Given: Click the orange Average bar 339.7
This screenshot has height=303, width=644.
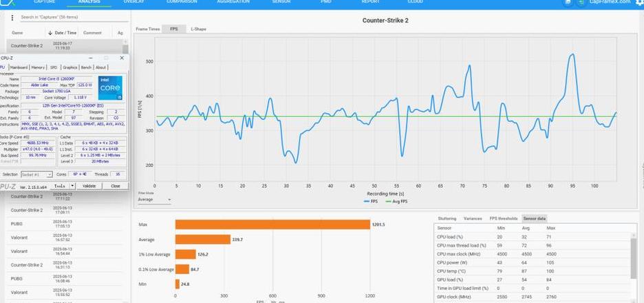Looking at the screenshot, I should click(203, 239).
